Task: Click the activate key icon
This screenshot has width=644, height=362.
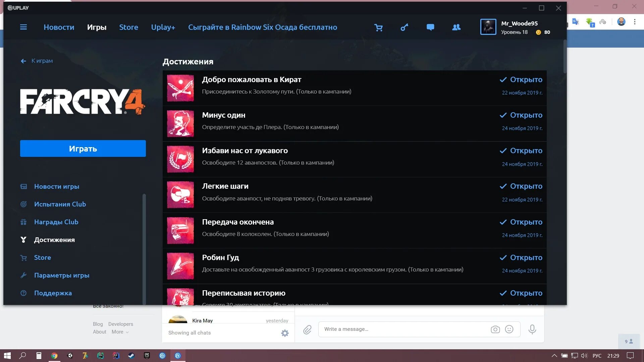Action: click(405, 27)
